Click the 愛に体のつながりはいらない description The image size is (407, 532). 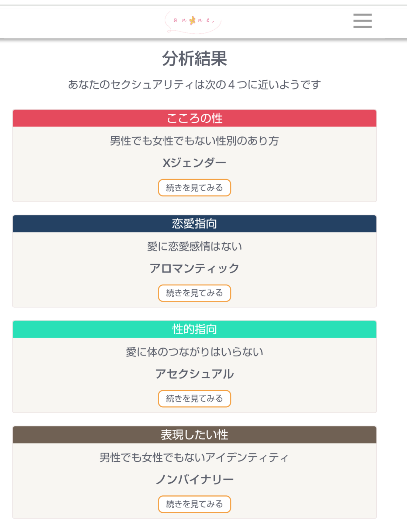[194, 352]
